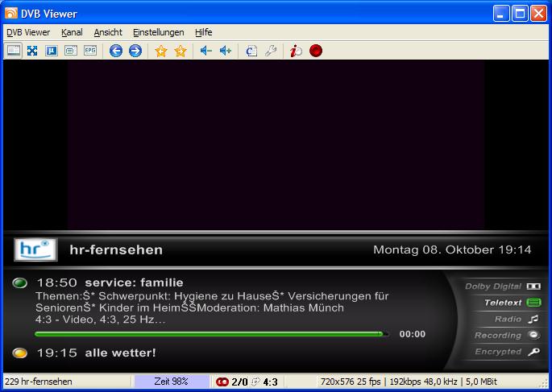Click the '00:00' remaining time label

pyautogui.click(x=413, y=334)
